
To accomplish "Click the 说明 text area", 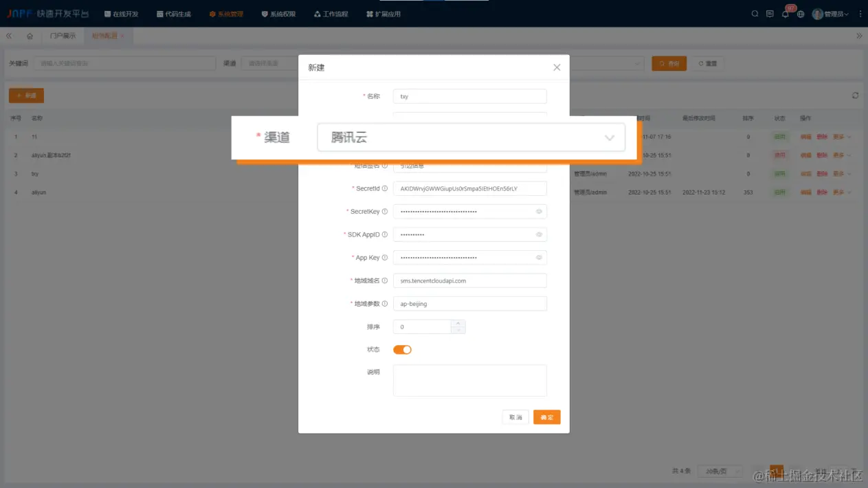I will (470, 380).
